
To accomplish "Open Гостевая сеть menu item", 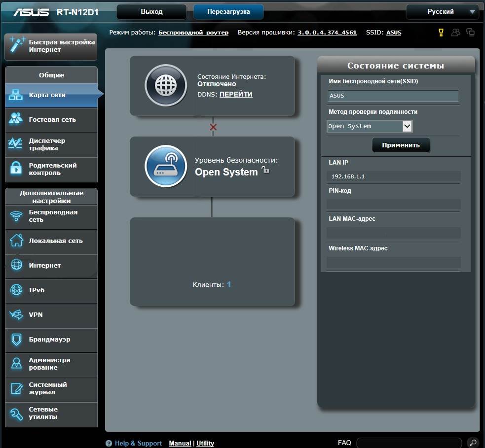I will (51, 120).
